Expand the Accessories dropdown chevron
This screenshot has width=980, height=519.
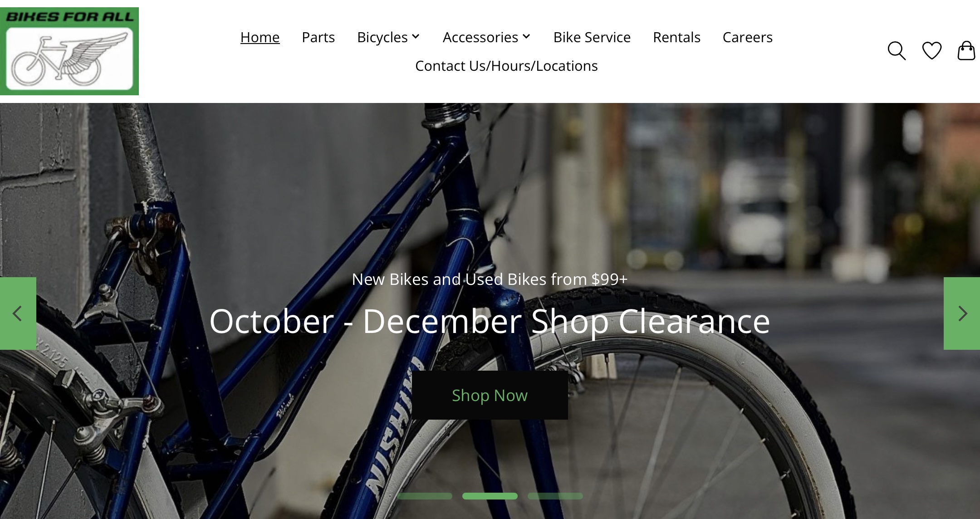(x=526, y=36)
